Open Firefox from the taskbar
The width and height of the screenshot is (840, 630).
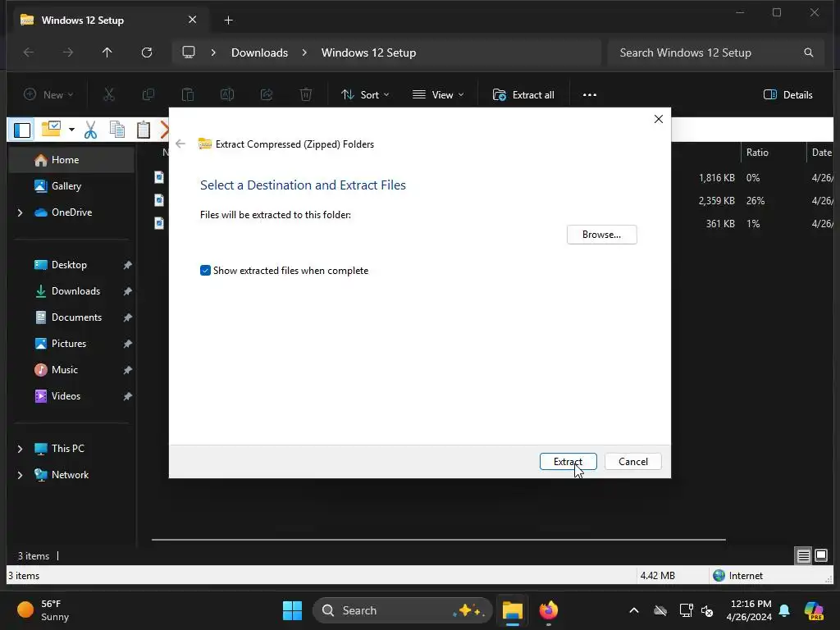pyautogui.click(x=548, y=610)
